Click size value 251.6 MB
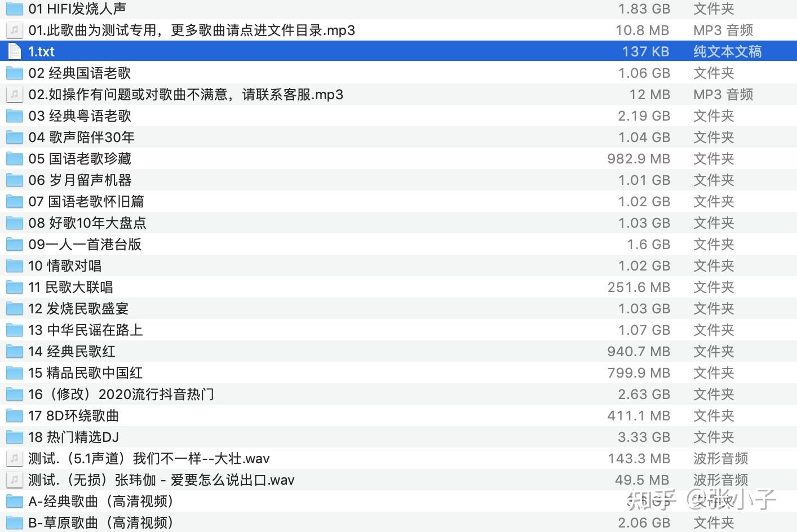Viewport: 797px width, 532px height. click(639, 287)
